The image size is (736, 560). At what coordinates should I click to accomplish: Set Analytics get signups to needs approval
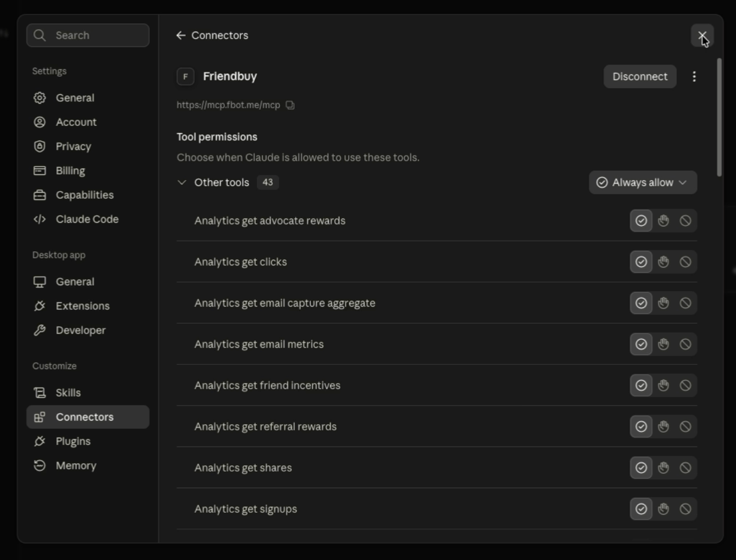click(663, 508)
